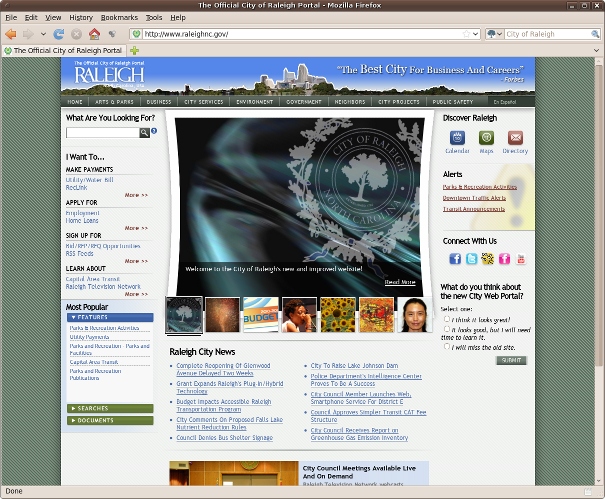Screen dimensions: 605x499
Task: Expand the SEARCHES section
Action: tap(110, 408)
